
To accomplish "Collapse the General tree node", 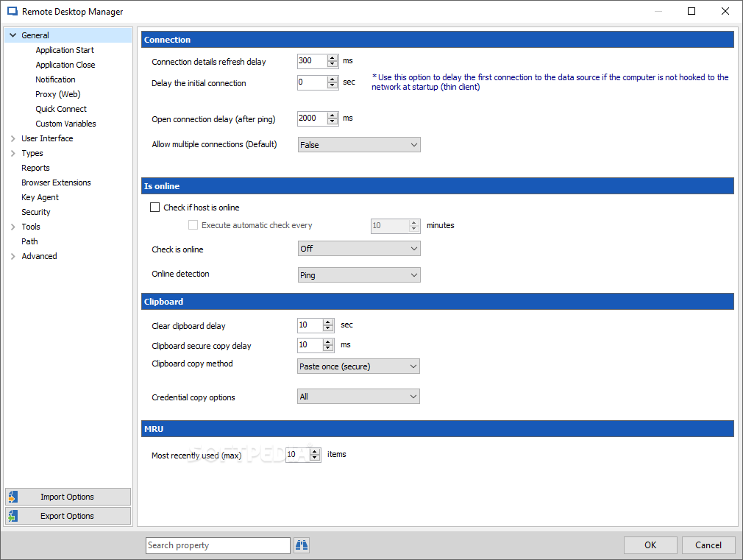I will [13, 35].
